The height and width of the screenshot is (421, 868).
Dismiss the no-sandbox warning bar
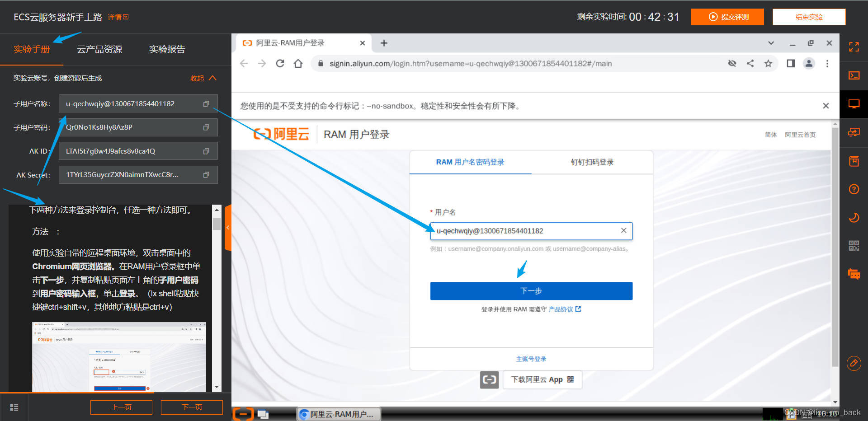tap(826, 106)
